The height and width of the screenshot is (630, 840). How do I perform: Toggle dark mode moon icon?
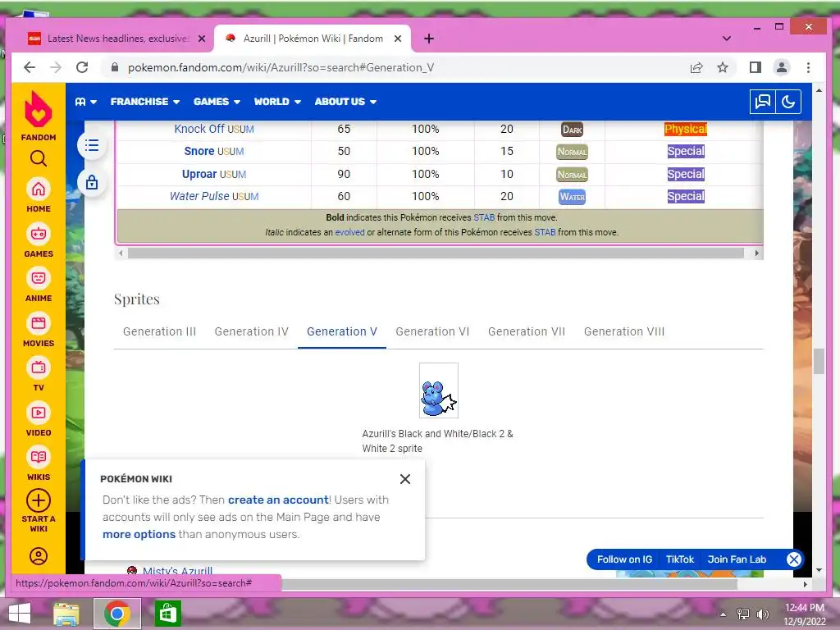pyautogui.click(x=788, y=102)
